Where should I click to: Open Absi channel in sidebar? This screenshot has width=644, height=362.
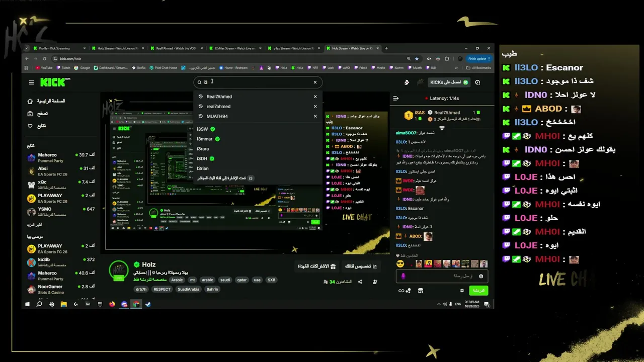click(x=60, y=171)
